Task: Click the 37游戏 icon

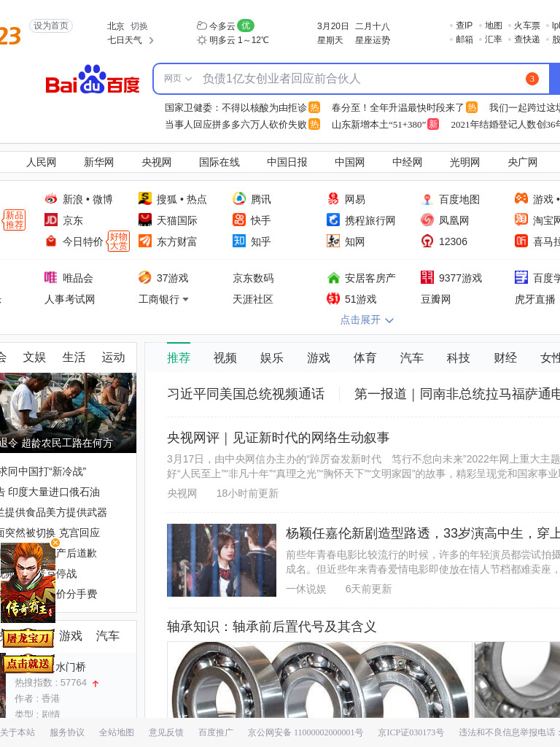Action: (x=145, y=277)
